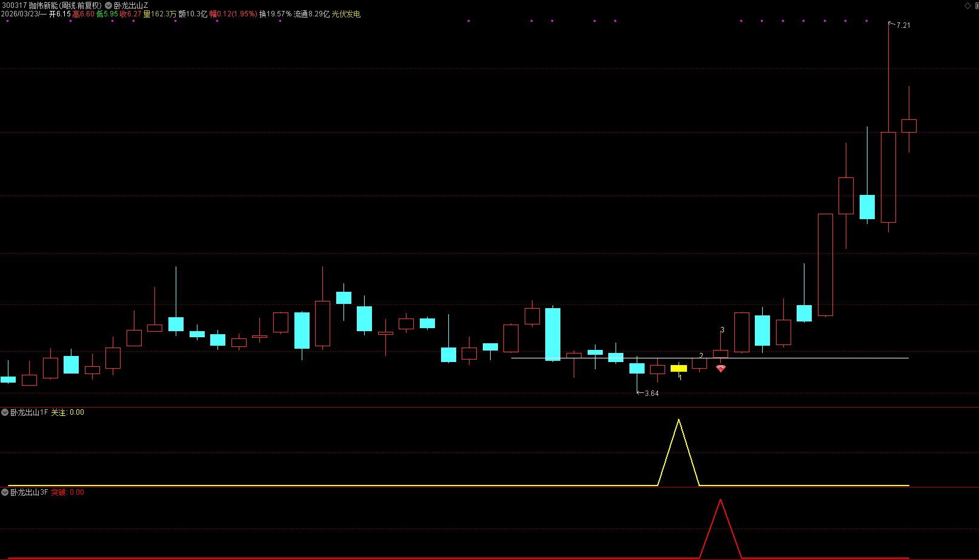Click the red 突破 signal peak

pyautogui.click(x=720, y=501)
